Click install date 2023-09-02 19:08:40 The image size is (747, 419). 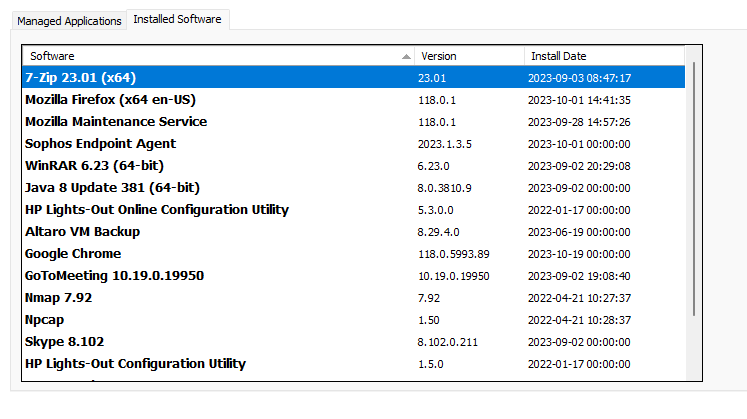(579, 276)
